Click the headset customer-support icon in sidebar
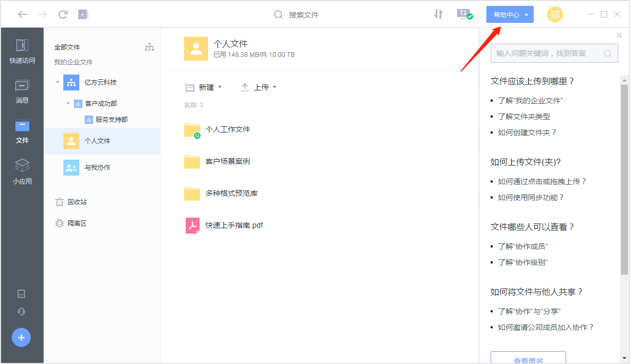630x364 pixels. (x=21, y=312)
